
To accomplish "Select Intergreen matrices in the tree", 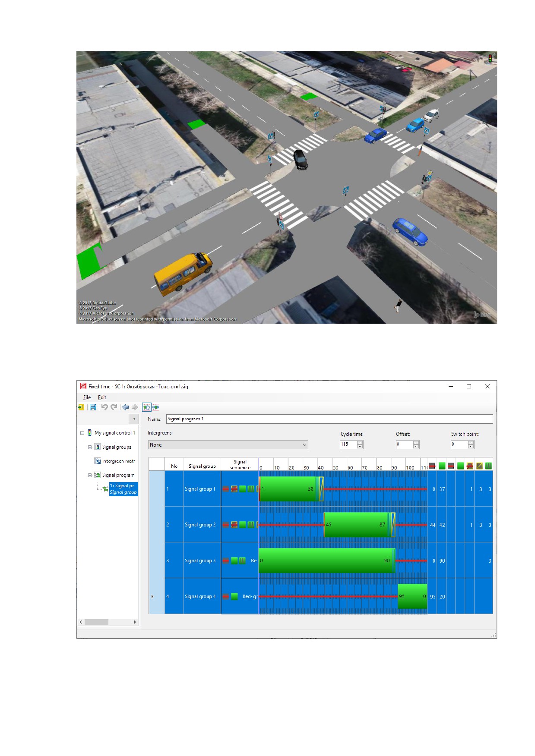I will [118, 461].
